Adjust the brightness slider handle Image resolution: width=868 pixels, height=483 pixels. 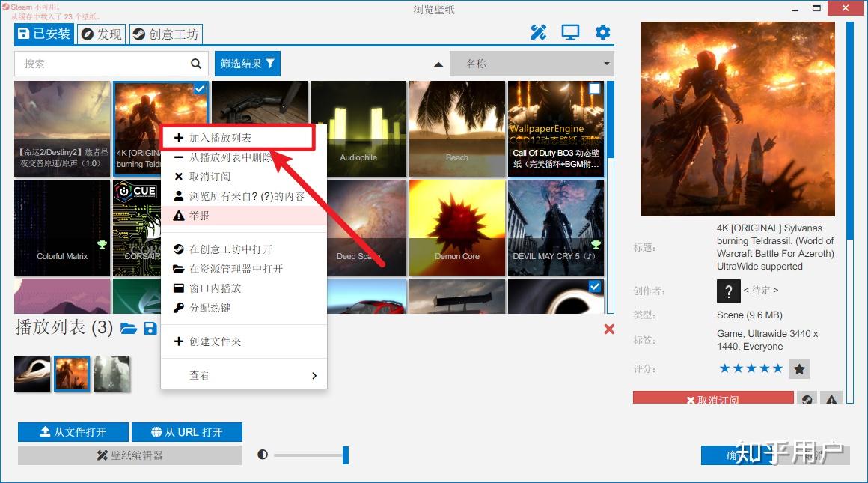pos(346,455)
